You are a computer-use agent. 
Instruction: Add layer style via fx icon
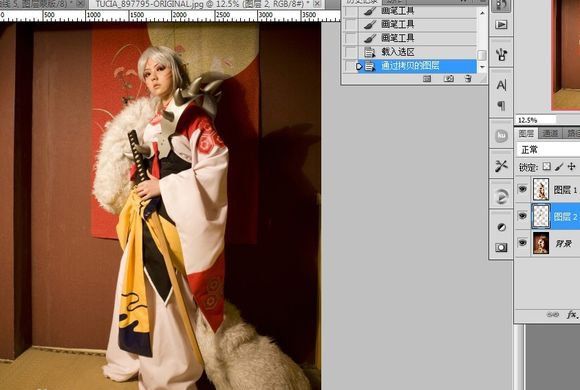572,315
